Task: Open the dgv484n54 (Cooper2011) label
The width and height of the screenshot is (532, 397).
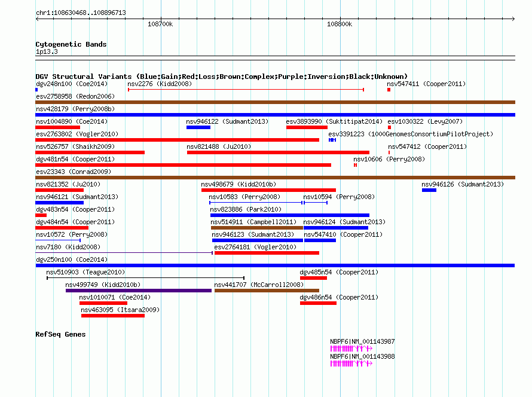Action: [x=75, y=222]
